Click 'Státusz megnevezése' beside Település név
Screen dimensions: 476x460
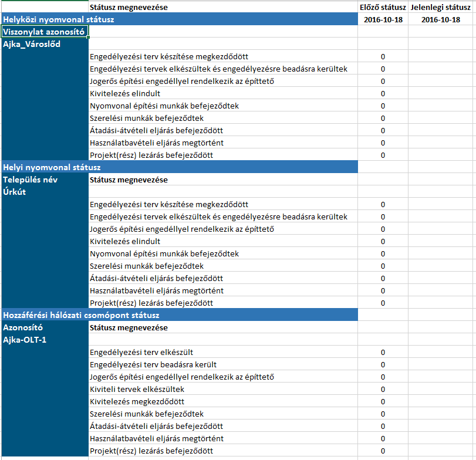pos(223,180)
